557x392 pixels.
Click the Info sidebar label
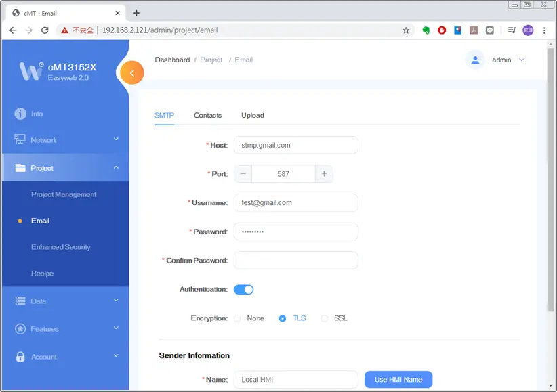point(37,114)
